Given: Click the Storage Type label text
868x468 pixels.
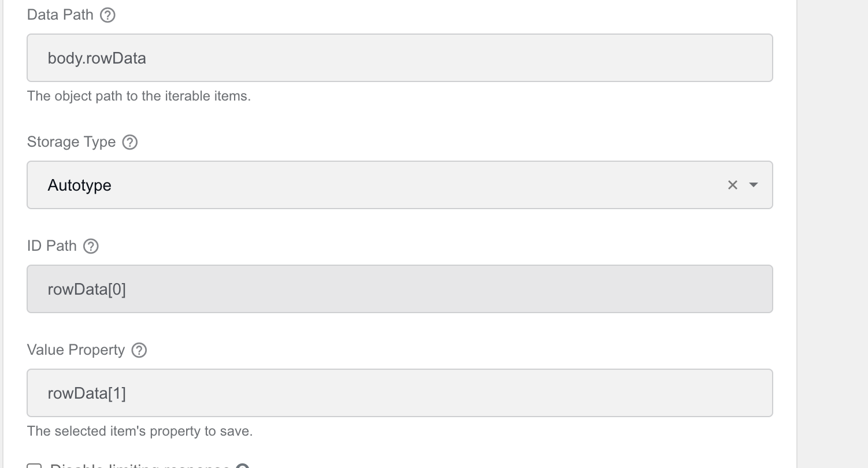Looking at the screenshot, I should click(71, 142).
